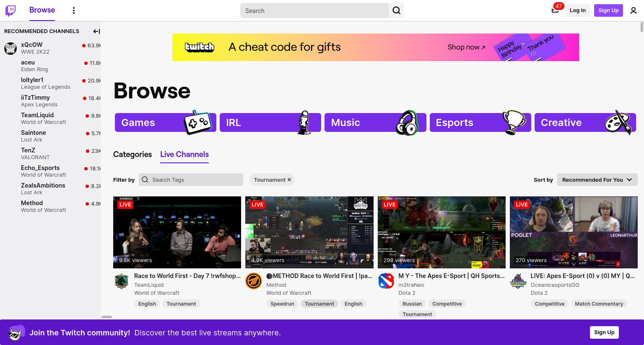Click Sign Up in the bottom banner

tap(604, 332)
